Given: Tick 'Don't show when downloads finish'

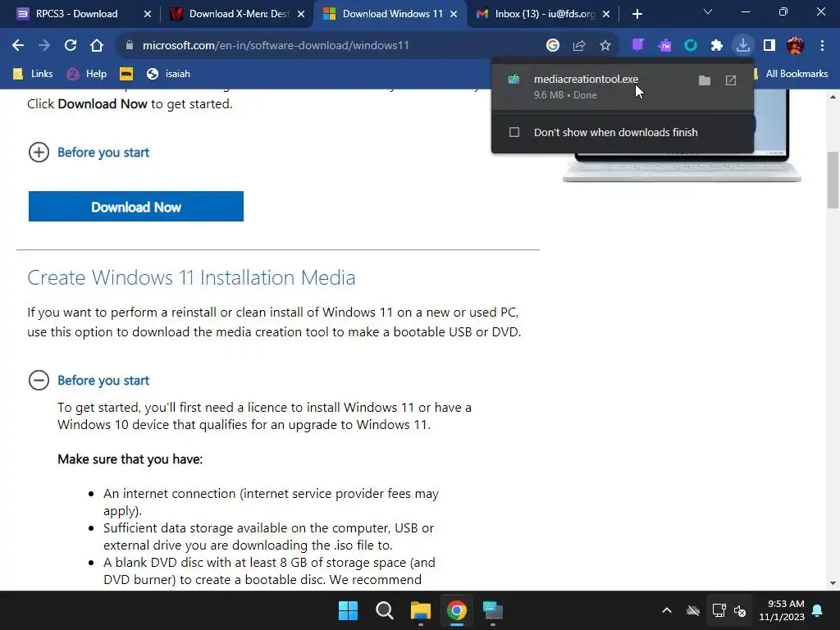Looking at the screenshot, I should 514,132.
